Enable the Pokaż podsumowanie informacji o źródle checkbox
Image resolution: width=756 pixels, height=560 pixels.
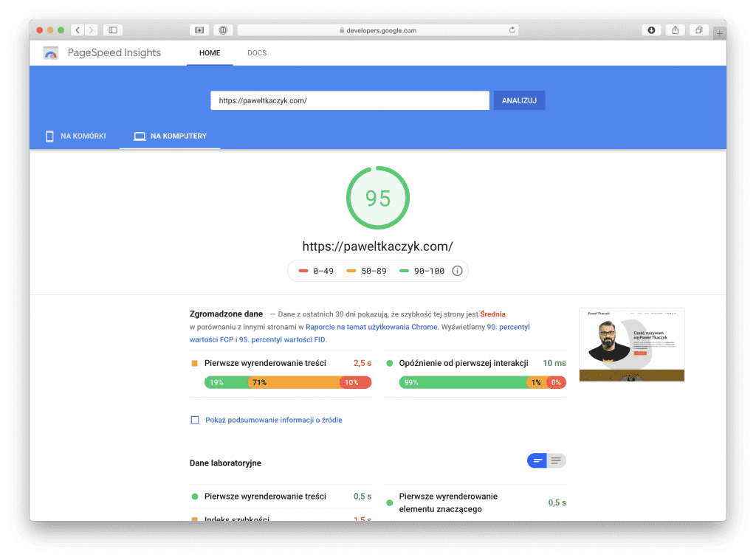click(x=194, y=420)
